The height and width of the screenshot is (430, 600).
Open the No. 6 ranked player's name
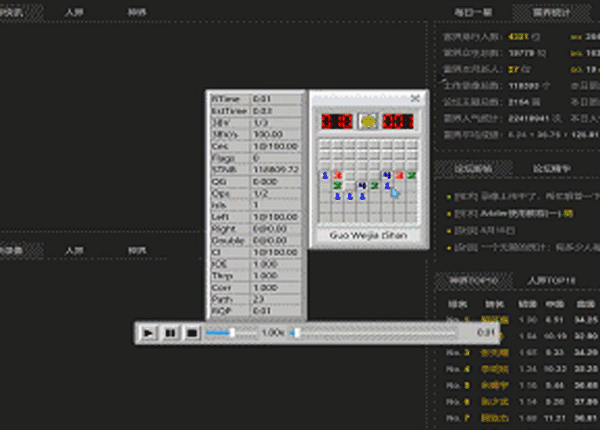tap(495, 402)
